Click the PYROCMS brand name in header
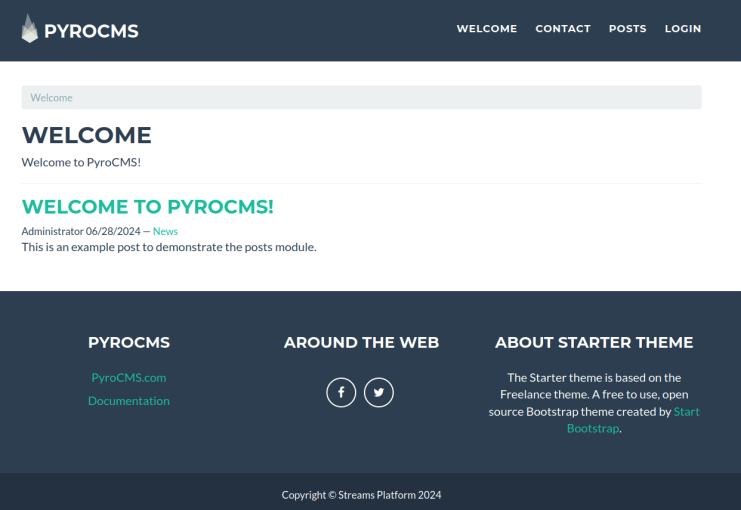 point(91,31)
